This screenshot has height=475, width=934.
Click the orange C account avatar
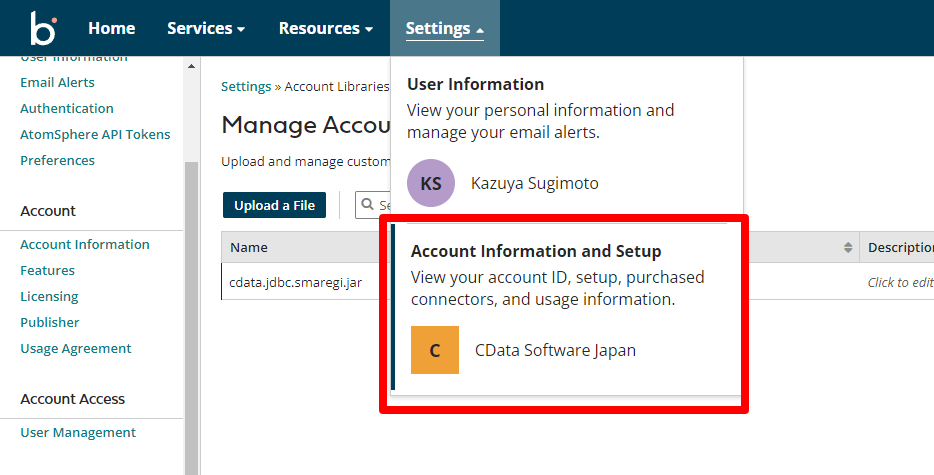tap(435, 350)
